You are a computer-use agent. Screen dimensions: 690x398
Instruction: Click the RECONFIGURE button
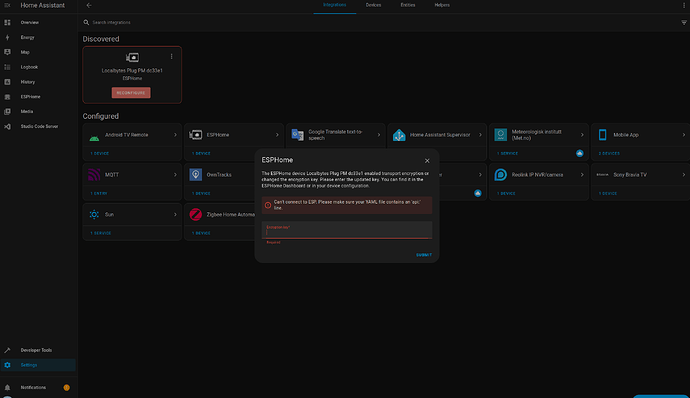pyautogui.click(x=131, y=93)
